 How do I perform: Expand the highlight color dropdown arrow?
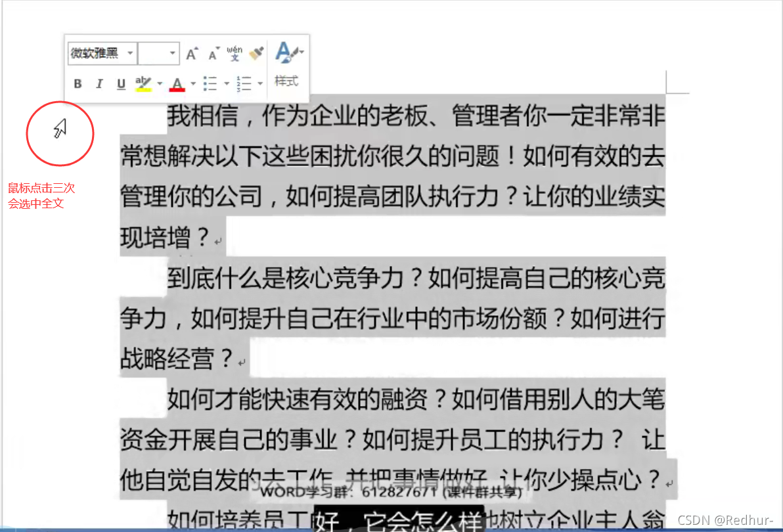[x=160, y=83]
